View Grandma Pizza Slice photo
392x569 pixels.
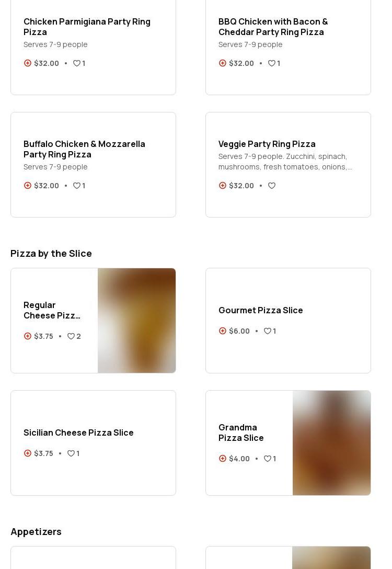click(331, 443)
